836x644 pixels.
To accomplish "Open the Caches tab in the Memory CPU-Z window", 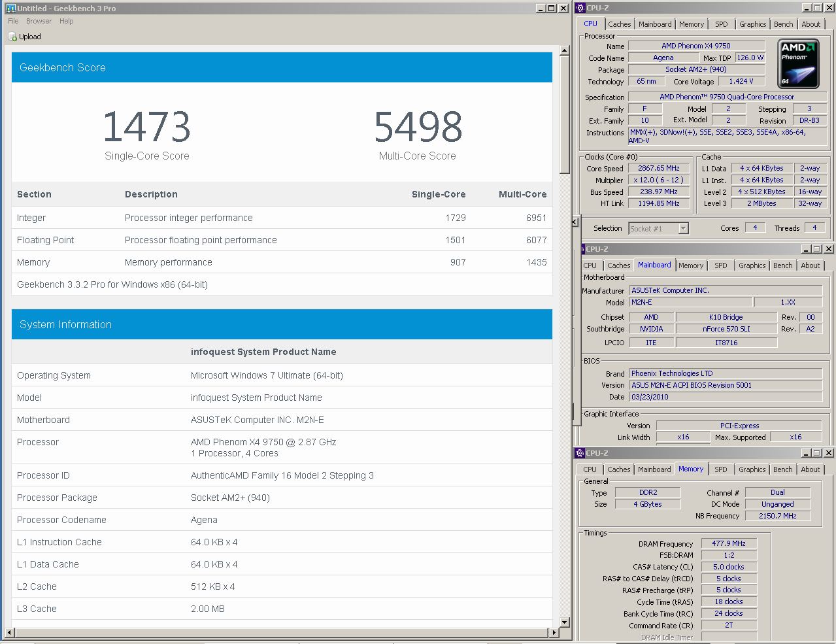I will 618,469.
